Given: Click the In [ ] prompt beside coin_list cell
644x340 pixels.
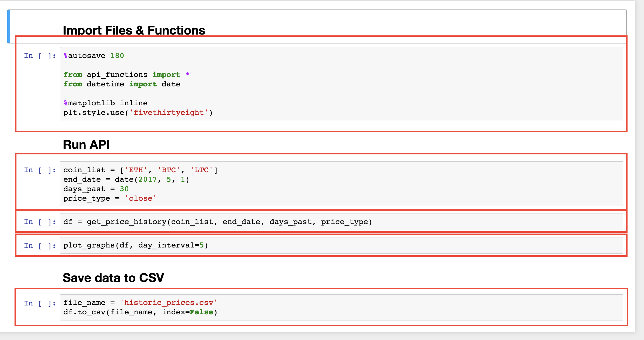Looking at the screenshot, I should [40, 170].
